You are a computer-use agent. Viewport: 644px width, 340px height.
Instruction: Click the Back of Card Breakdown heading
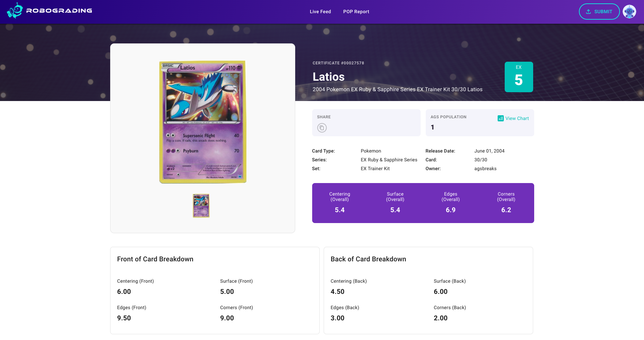(368, 259)
